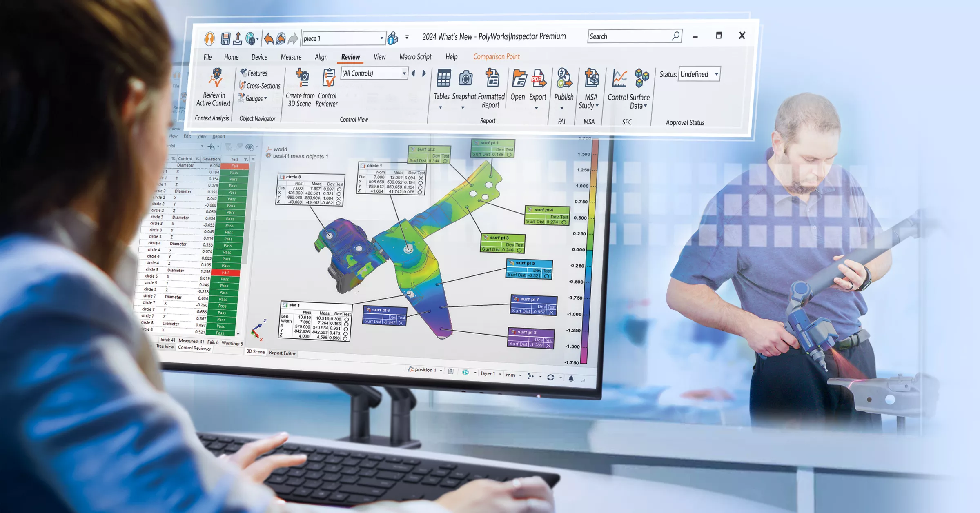Image resolution: width=980 pixels, height=513 pixels.
Task: Select the Review tab in ribbon
Action: [x=351, y=57]
